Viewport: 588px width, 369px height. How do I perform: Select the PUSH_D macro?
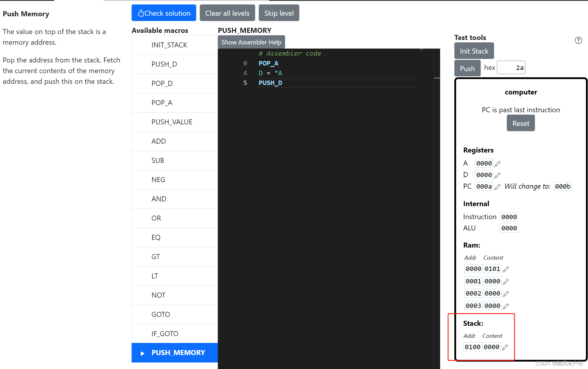[175, 64]
